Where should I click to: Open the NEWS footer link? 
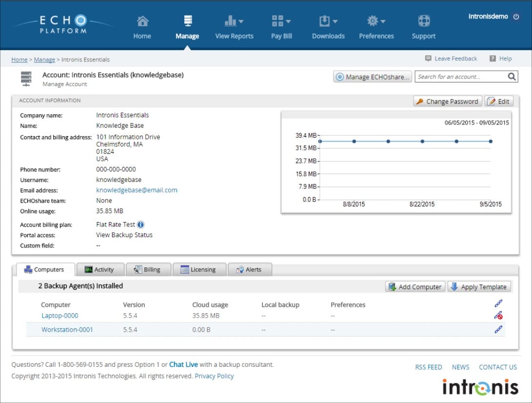click(x=460, y=367)
